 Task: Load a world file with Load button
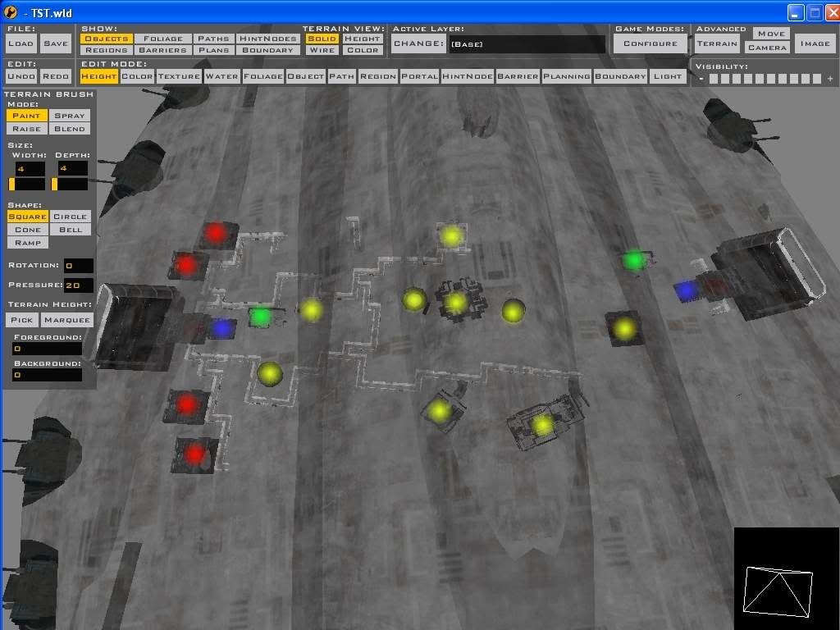pyautogui.click(x=21, y=44)
